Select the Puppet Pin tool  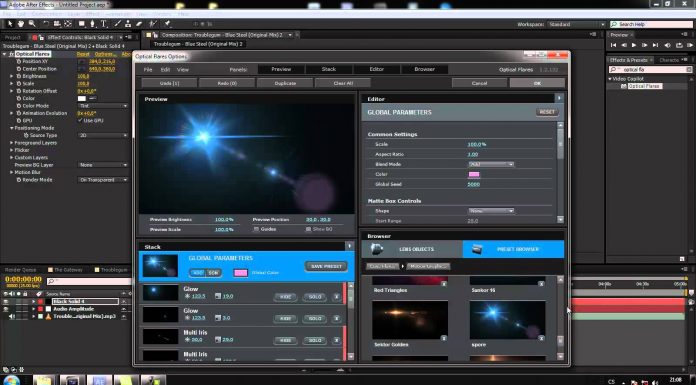[167, 24]
